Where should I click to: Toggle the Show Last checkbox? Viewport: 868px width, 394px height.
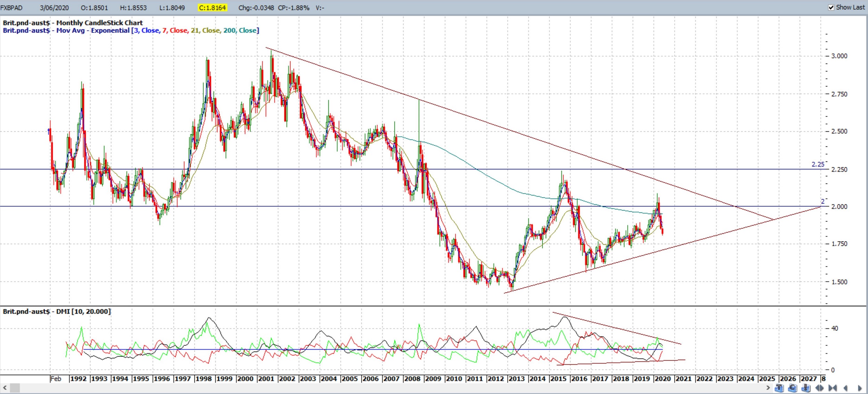point(831,7)
